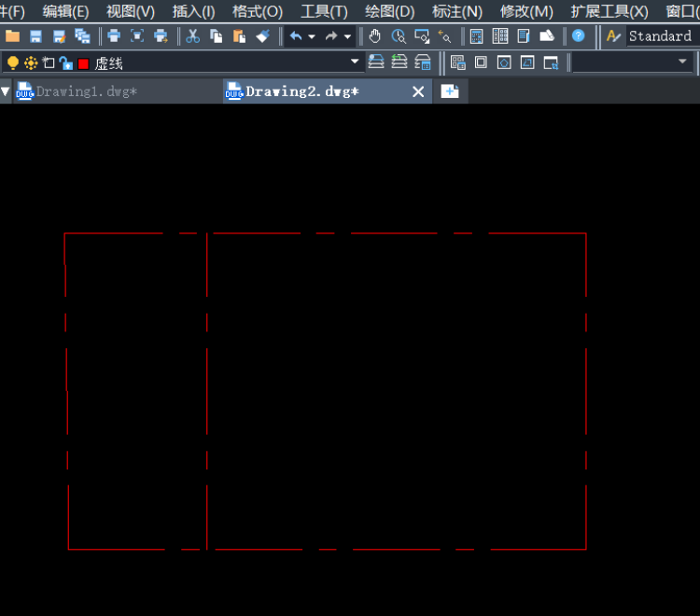Screen dimensions: 700x616
Task: Click the Save icon
Action: (35, 36)
